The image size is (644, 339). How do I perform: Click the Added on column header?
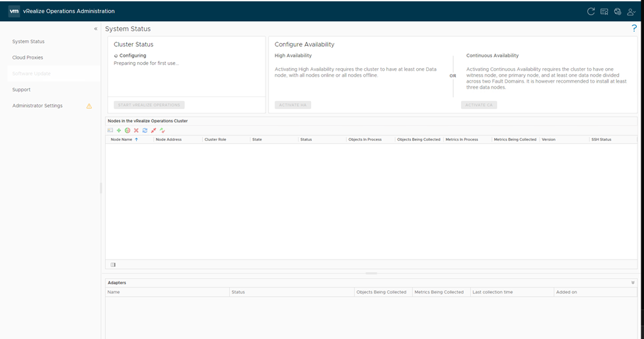click(566, 292)
